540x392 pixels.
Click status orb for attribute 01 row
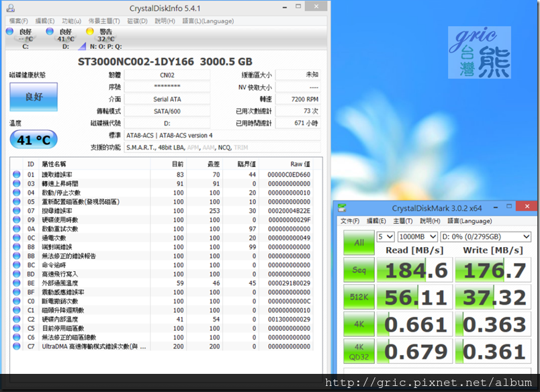point(17,175)
